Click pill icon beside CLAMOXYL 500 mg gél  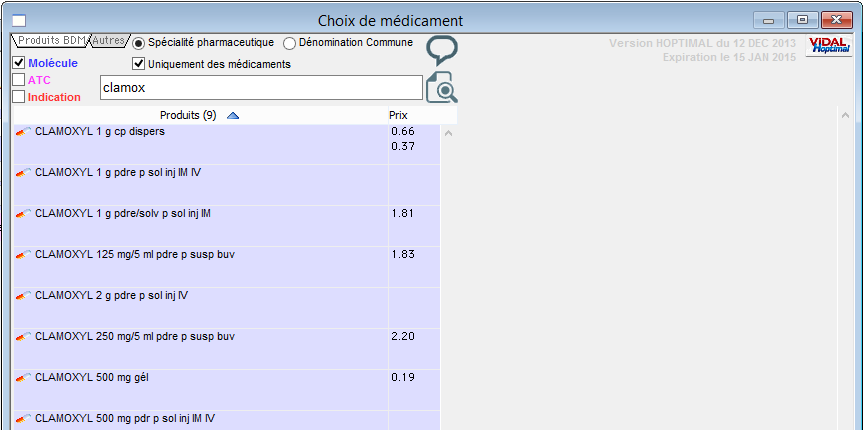click(23, 378)
